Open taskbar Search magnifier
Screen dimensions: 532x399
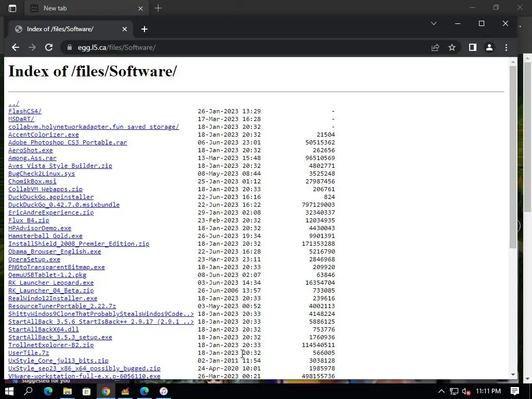tap(29, 391)
